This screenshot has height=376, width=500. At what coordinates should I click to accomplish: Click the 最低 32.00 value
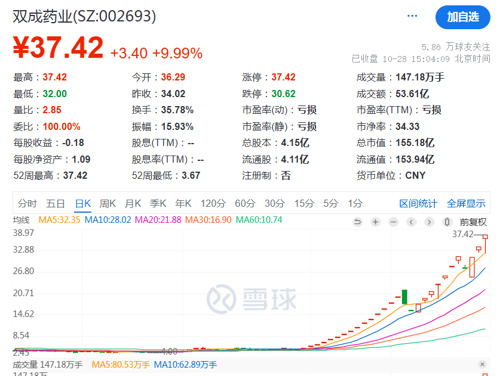55,94
